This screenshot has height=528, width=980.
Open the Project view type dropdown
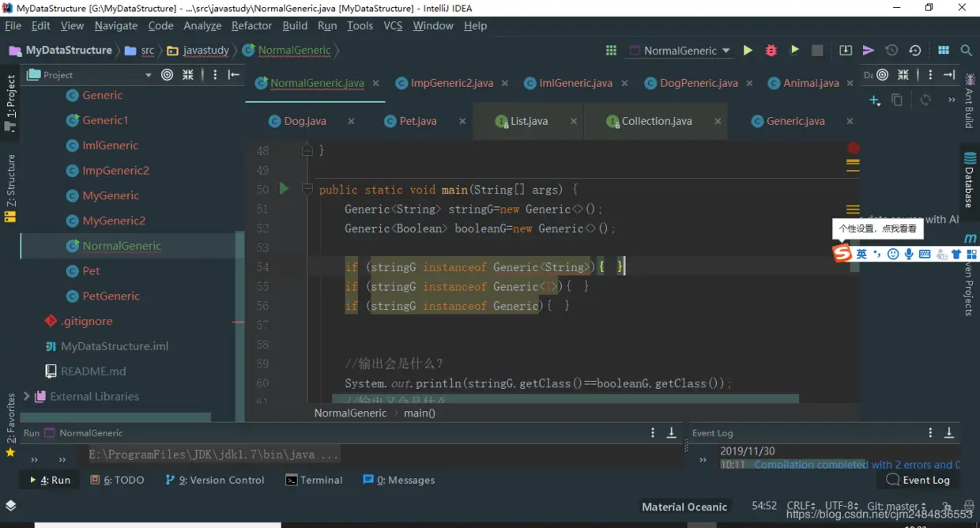[x=148, y=75]
